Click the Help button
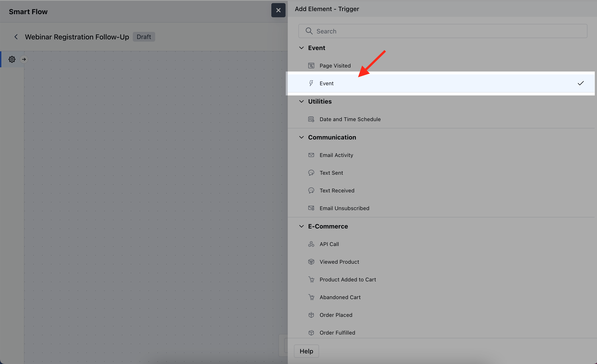Screen dimensions: 597x364 (306, 351)
